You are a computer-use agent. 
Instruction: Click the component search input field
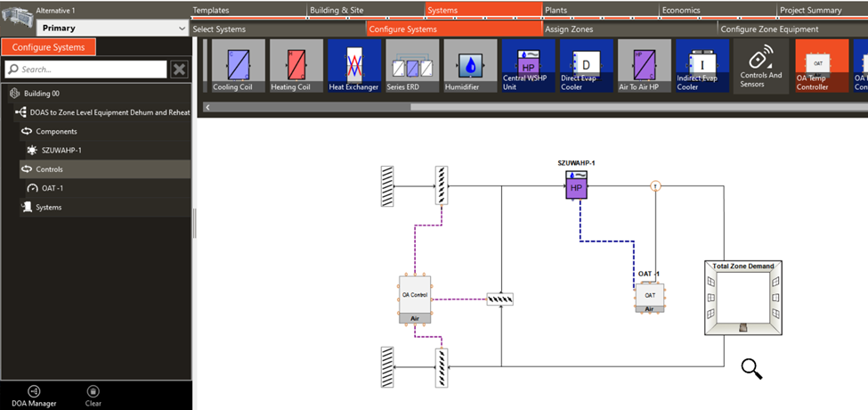[x=85, y=70]
